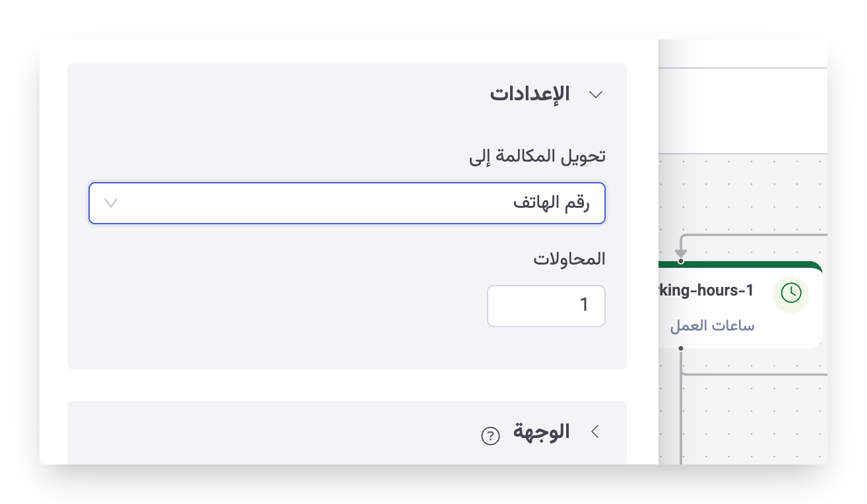Collapse the الإعدادات section chevron
The height and width of the screenshot is (504, 867).
tap(595, 94)
